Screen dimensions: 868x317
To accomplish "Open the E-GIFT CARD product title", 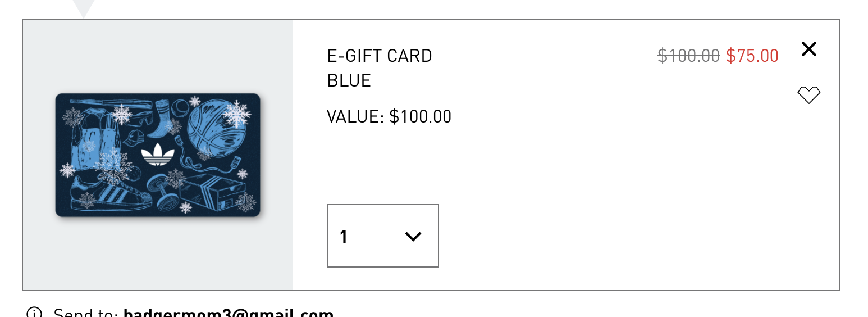I will click(x=380, y=56).
